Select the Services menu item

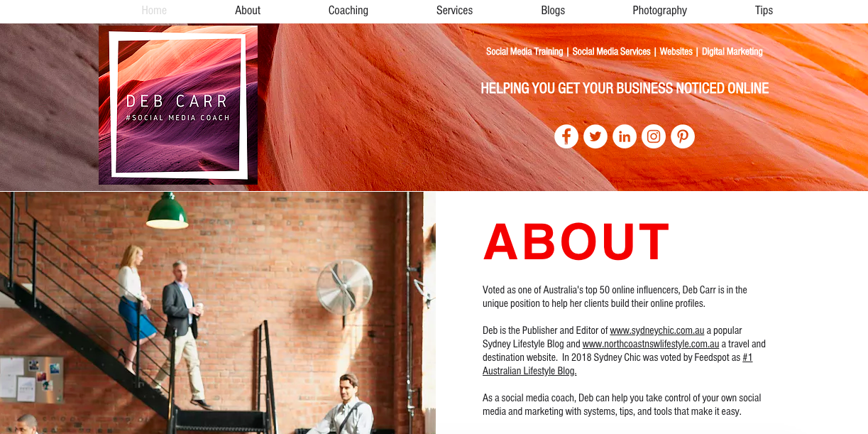pos(455,11)
